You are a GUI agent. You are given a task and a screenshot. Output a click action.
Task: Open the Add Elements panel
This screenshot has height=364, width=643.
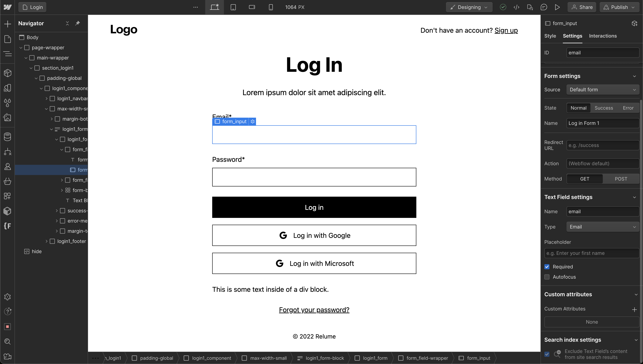(x=7, y=24)
